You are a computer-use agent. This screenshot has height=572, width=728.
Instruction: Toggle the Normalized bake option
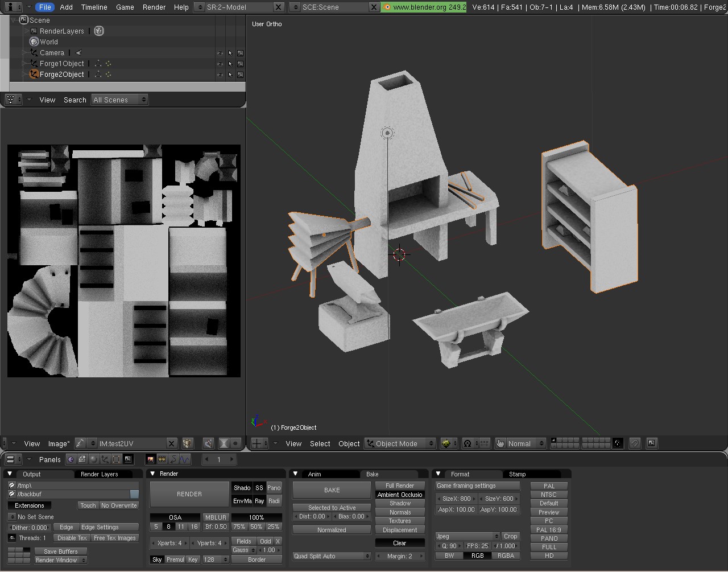(x=332, y=530)
